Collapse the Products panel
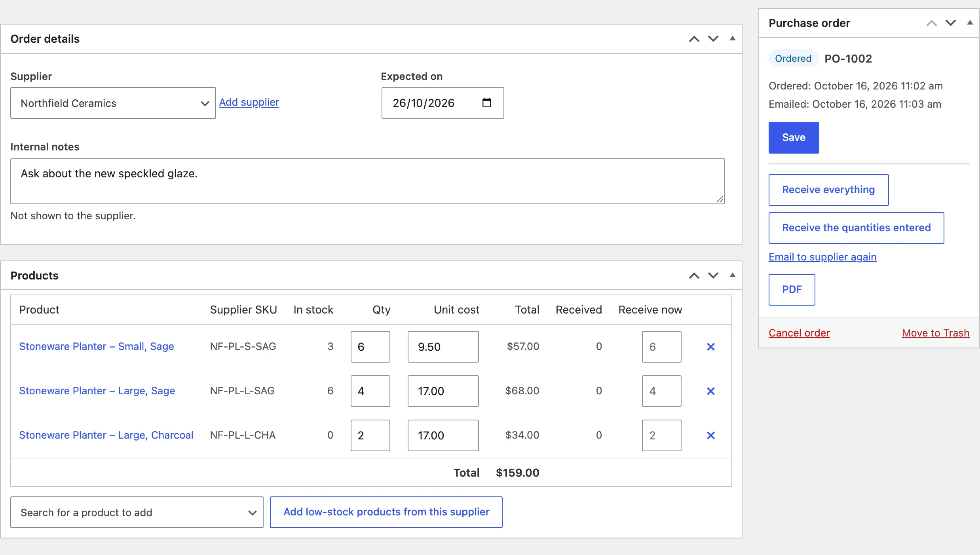980x555 pixels. pos(732,275)
